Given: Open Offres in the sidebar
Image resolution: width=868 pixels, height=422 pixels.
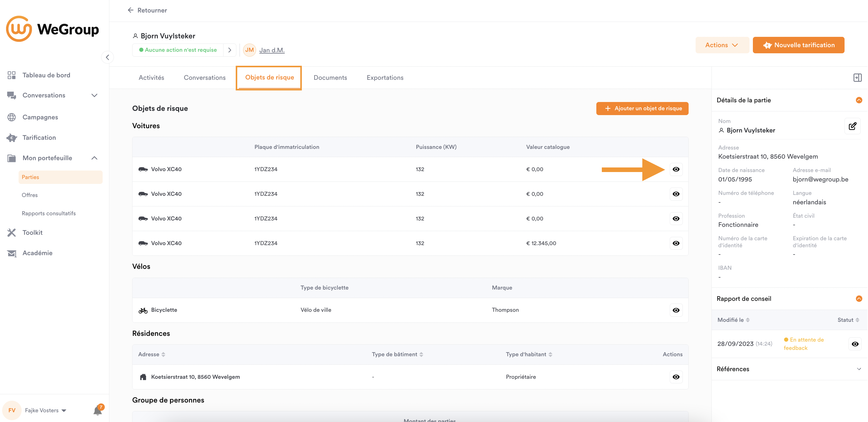Looking at the screenshot, I should (x=30, y=195).
